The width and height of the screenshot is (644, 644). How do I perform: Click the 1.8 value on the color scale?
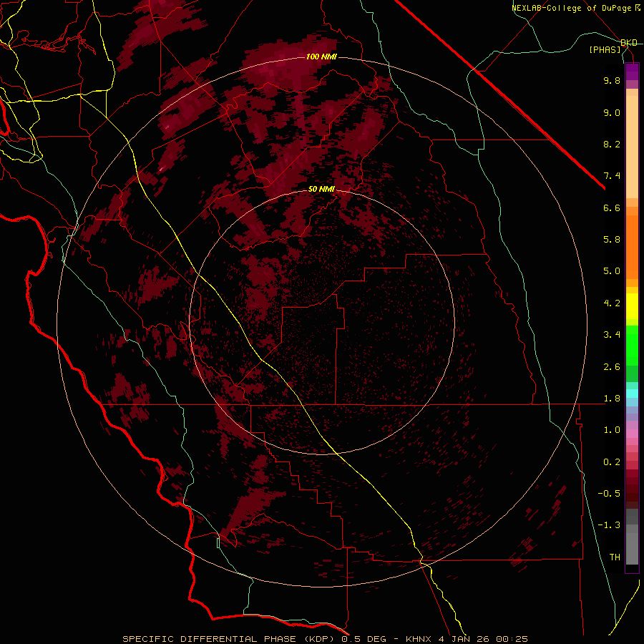tap(612, 399)
